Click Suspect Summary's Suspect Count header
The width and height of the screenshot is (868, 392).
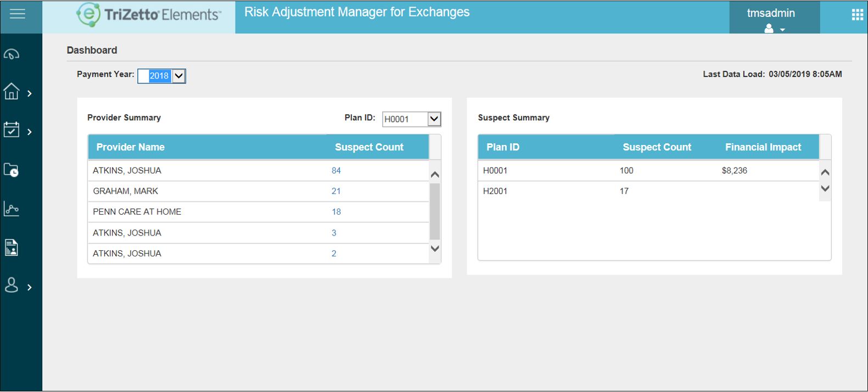click(x=657, y=147)
